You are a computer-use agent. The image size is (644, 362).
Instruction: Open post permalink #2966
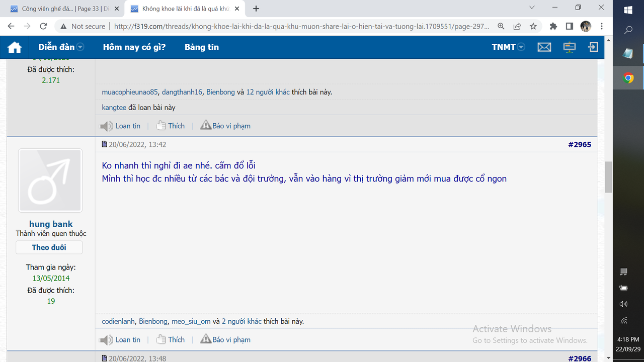click(x=580, y=358)
